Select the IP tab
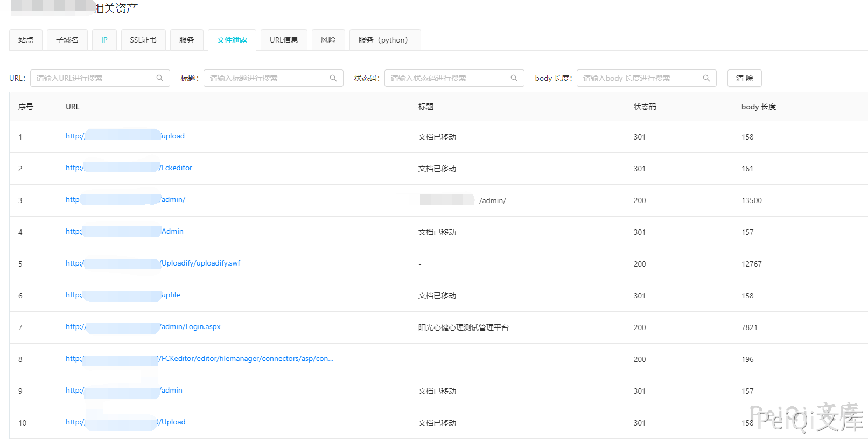 pyautogui.click(x=104, y=40)
